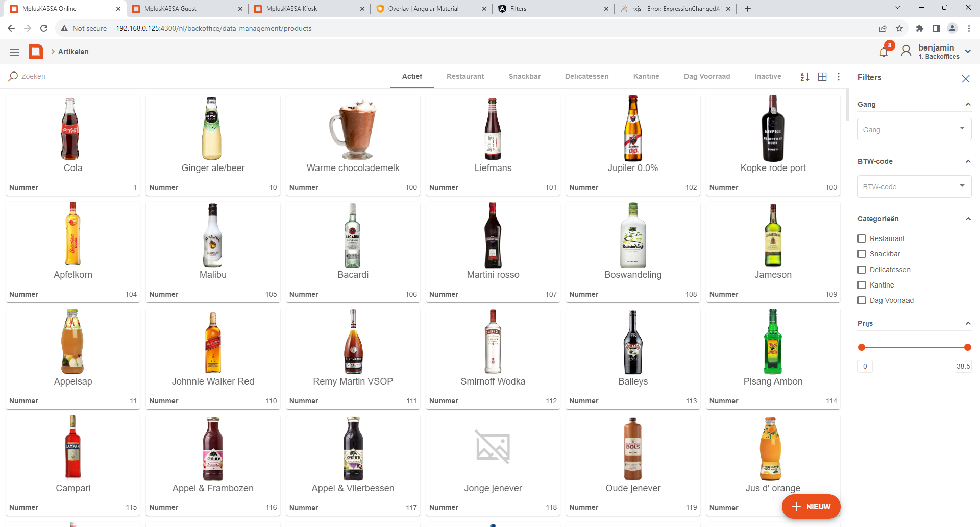980x527 pixels.
Task: Open the browser extensions puzzle icon
Action: [920, 28]
